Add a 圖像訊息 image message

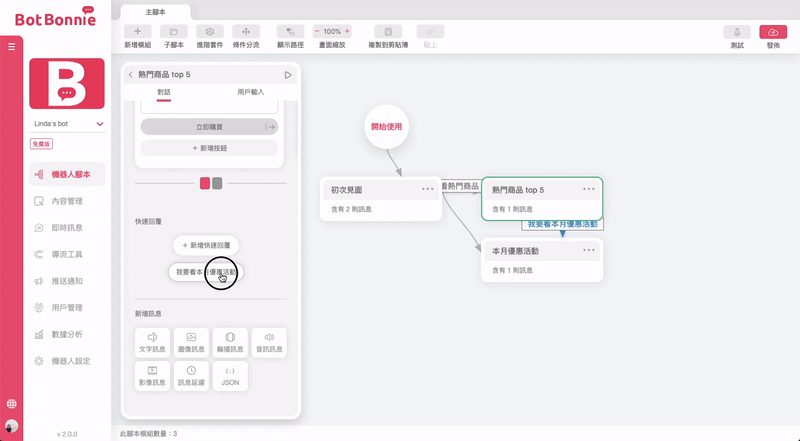coord(191,342)
